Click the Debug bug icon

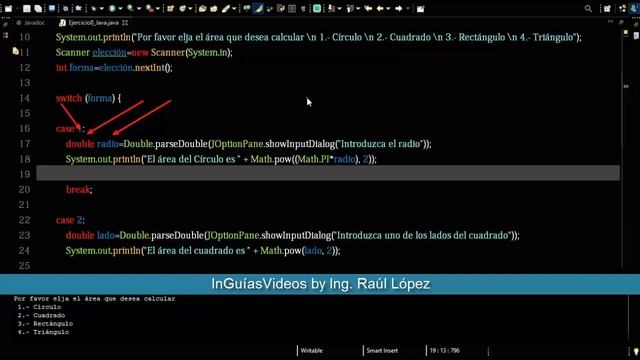93,8
